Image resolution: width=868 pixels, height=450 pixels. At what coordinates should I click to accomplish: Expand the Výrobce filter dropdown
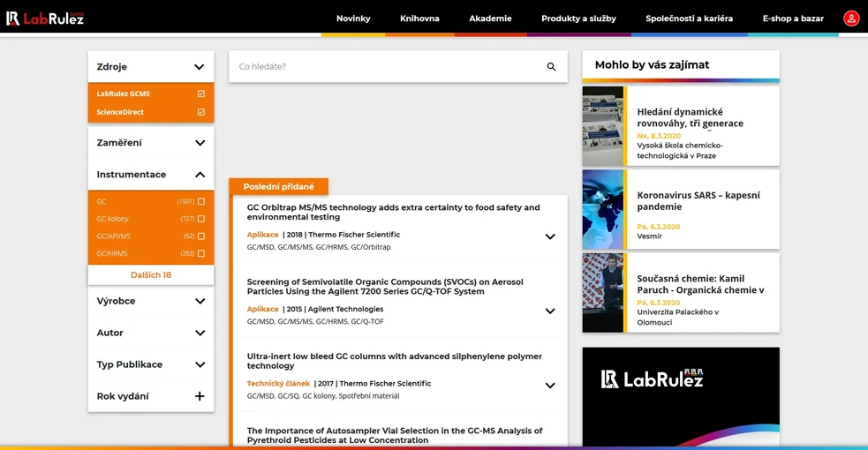point(200,301)
